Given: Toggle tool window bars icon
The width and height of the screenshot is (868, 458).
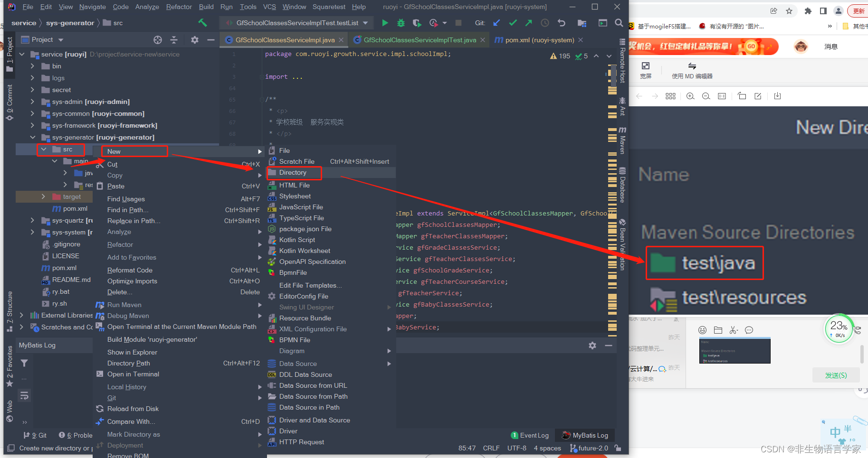Looking at the screenshot, I should point(10,448).
